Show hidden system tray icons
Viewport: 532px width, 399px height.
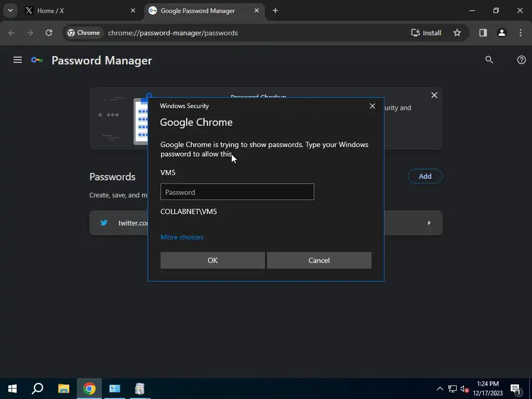(440, 389)
